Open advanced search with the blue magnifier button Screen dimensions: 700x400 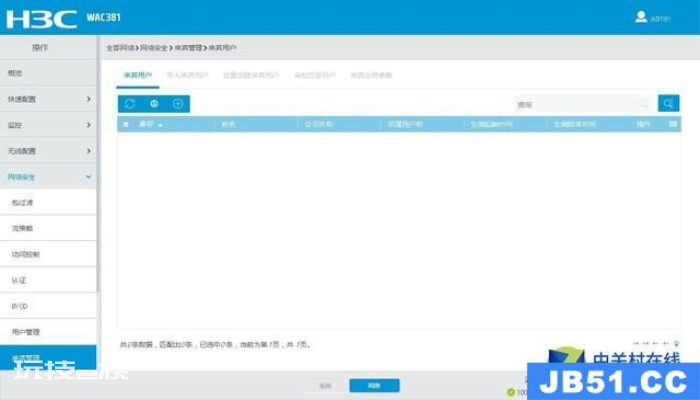[x=668, y=104]
